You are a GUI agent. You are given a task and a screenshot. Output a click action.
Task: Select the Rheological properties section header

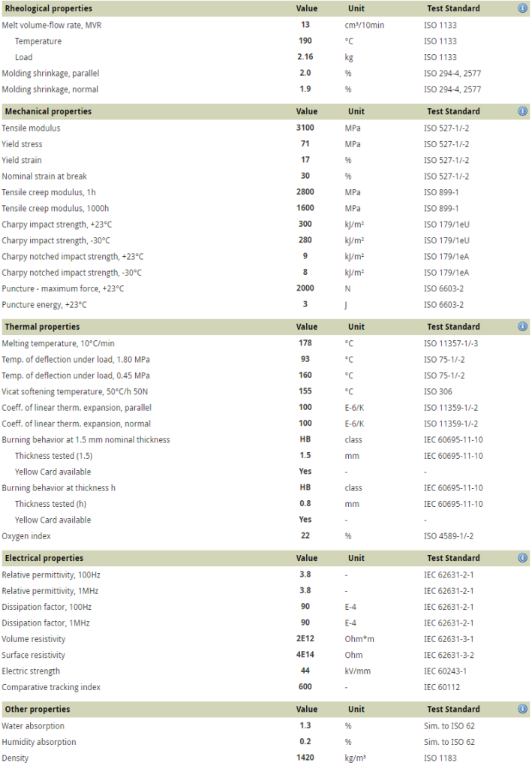click(x=49, y=8)
